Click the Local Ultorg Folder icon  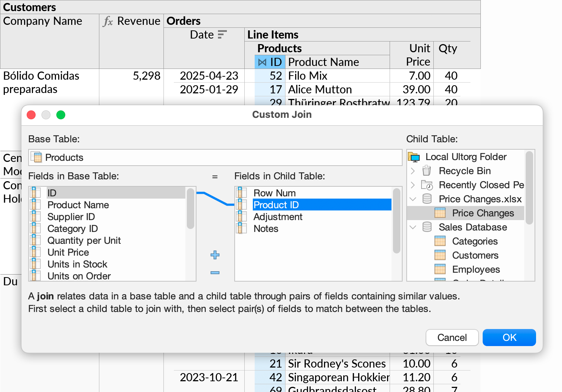point(414,156)
